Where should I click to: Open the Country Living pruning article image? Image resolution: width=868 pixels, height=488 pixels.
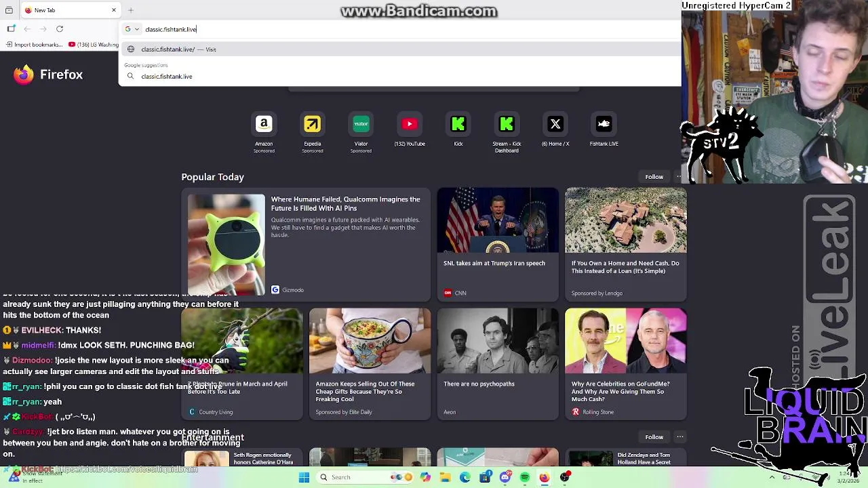click(241, 341)
